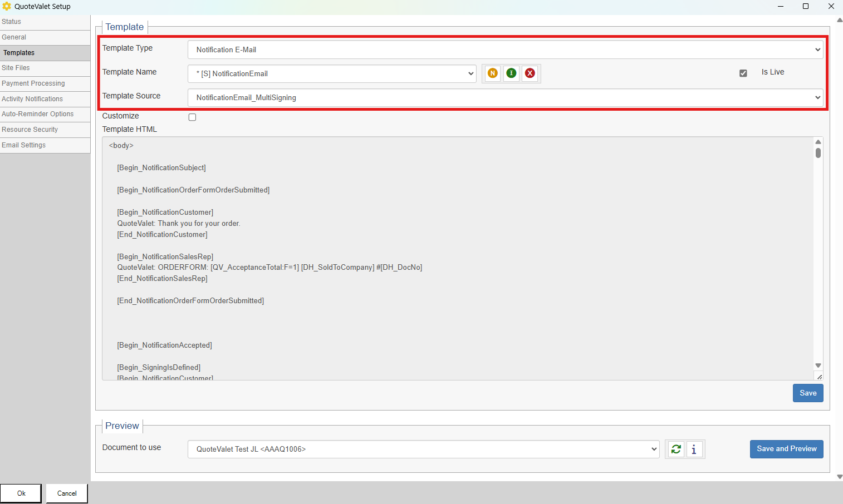Click the page scroll up arrow
Screen dimensions: 843x504
(840, 21)
